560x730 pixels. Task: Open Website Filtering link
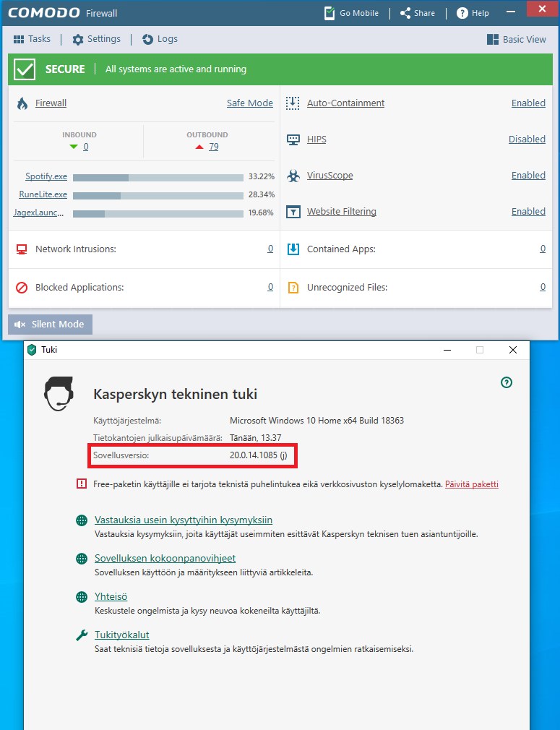coord(342,211)
